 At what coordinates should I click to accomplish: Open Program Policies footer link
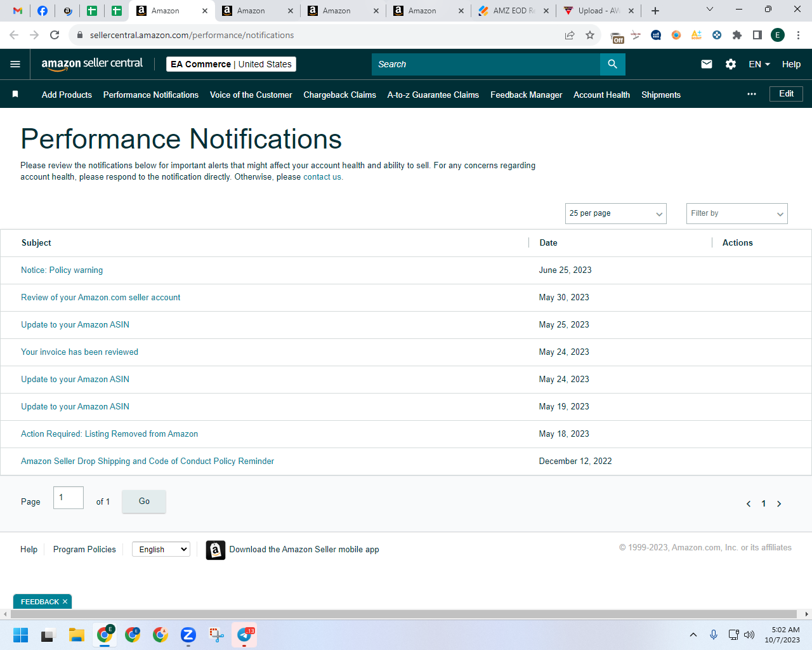84,550
